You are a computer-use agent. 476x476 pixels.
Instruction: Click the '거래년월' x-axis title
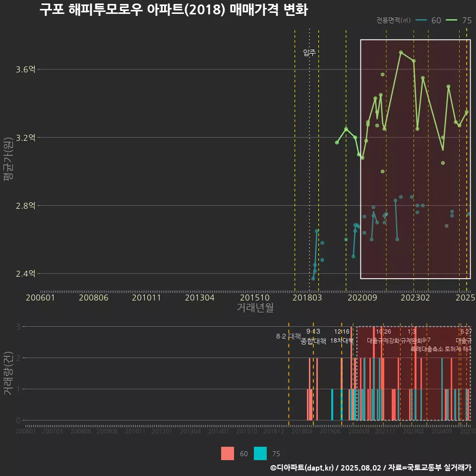(255, 307)
